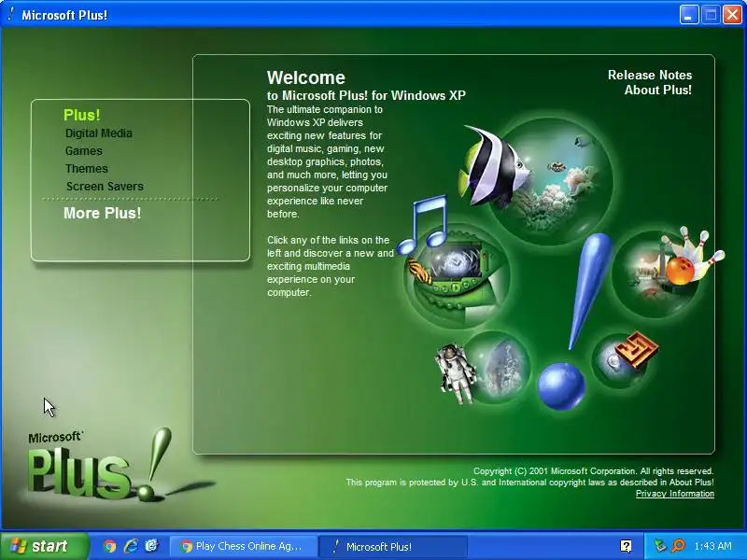The width and height of the screenshot is (747, 560).
Task: Click the Plus! icon in title bar
Action: (x=11, y=14)
